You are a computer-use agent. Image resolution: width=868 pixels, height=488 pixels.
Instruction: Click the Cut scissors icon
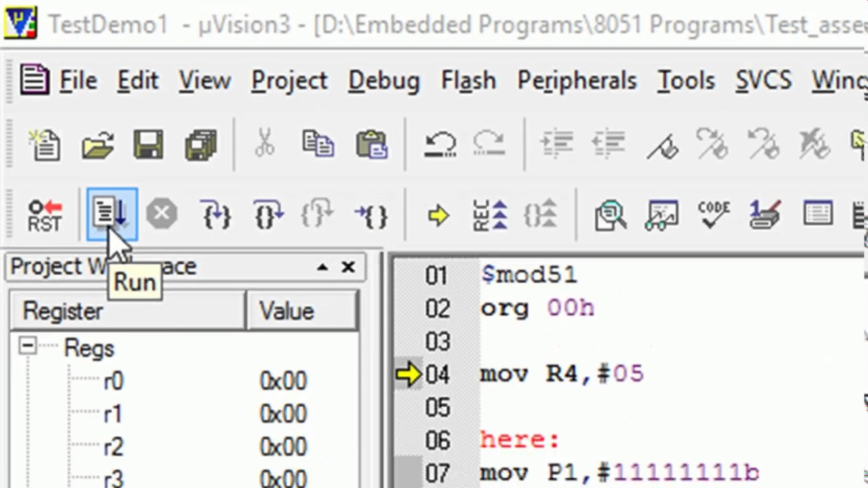pos(264,144)
